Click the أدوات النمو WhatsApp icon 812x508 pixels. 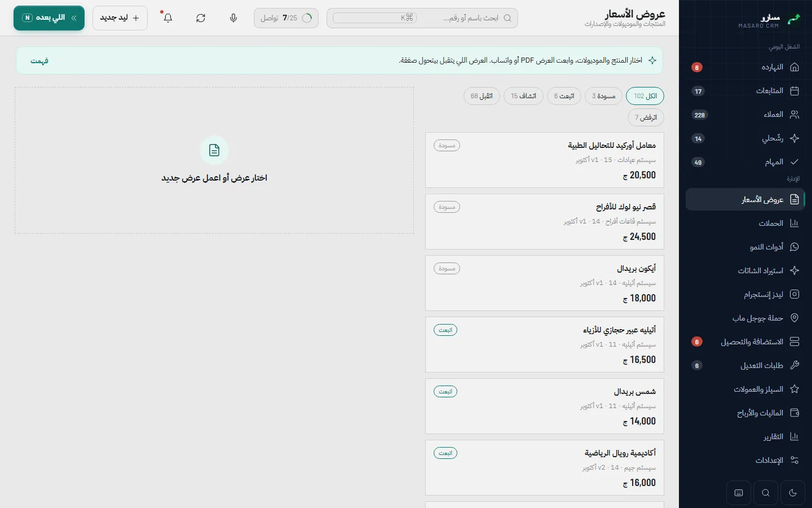coord(795,247)
